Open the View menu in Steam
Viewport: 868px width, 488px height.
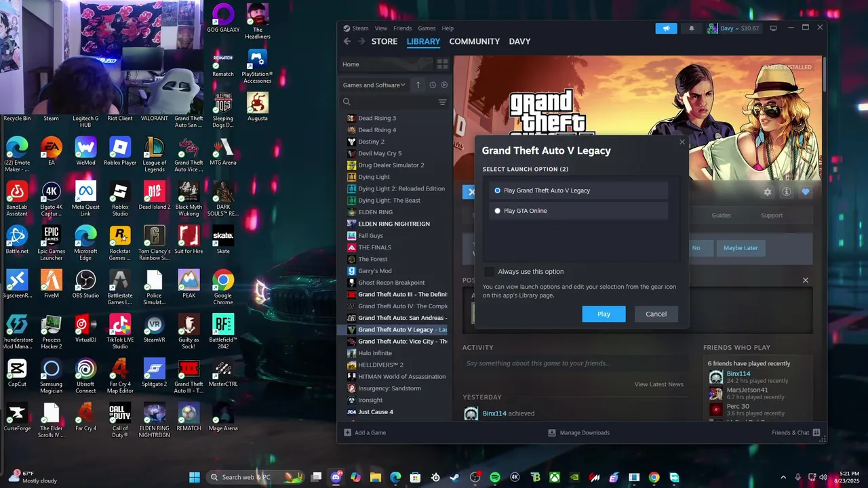pos(381,28)
